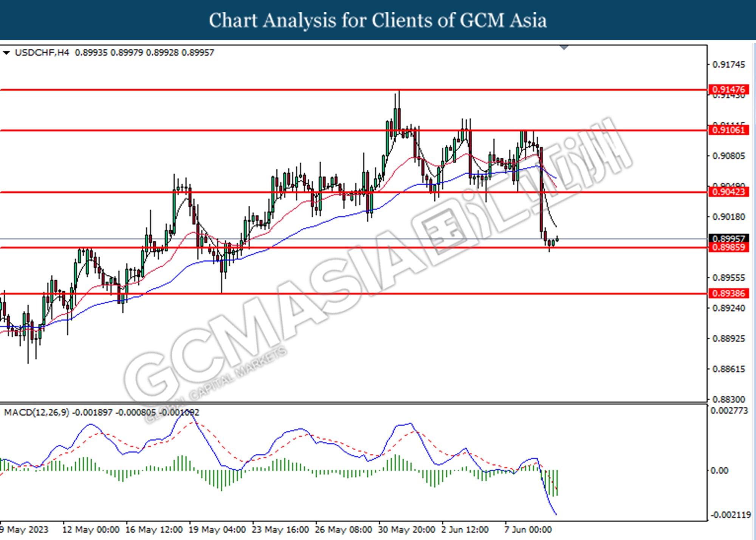756x540 pixels.
Task: Click the chart shift marker triangle at top
Action: [564, 48]
